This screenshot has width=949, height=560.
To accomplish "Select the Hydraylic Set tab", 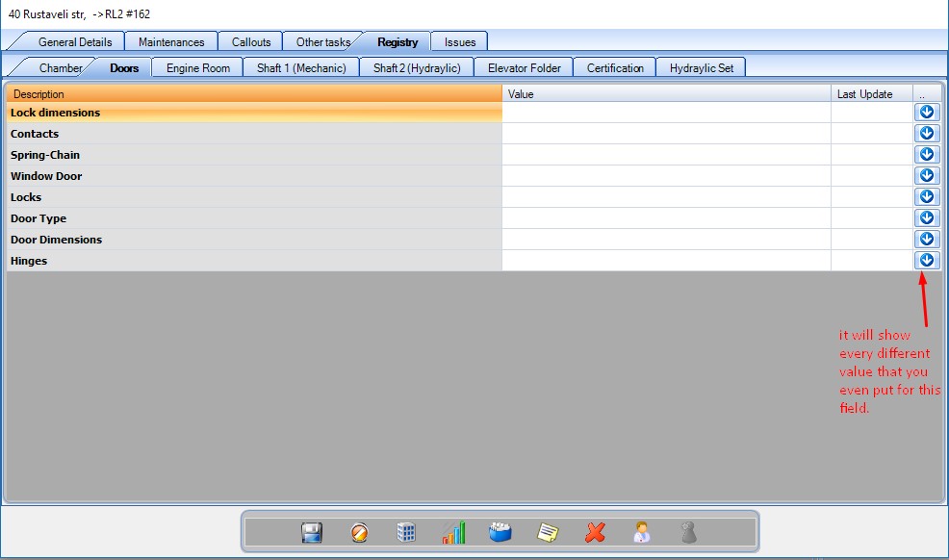I will (701, 68).
